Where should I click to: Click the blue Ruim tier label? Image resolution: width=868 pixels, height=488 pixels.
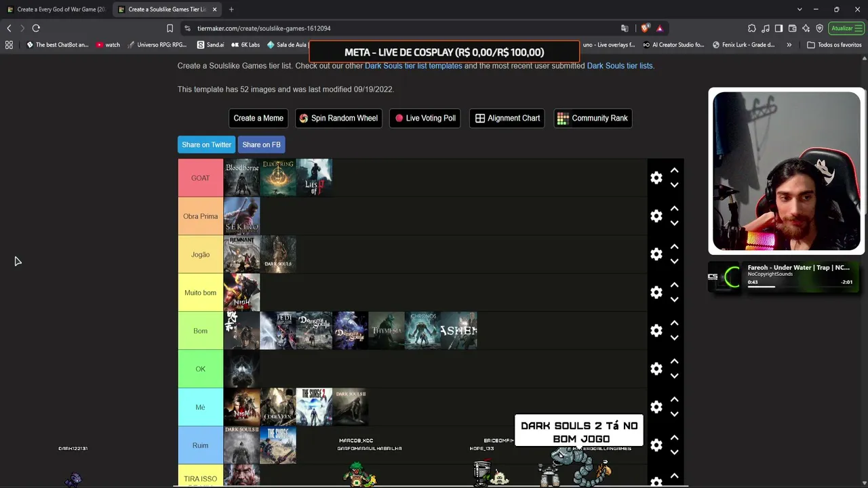click(x=200, y=445)
